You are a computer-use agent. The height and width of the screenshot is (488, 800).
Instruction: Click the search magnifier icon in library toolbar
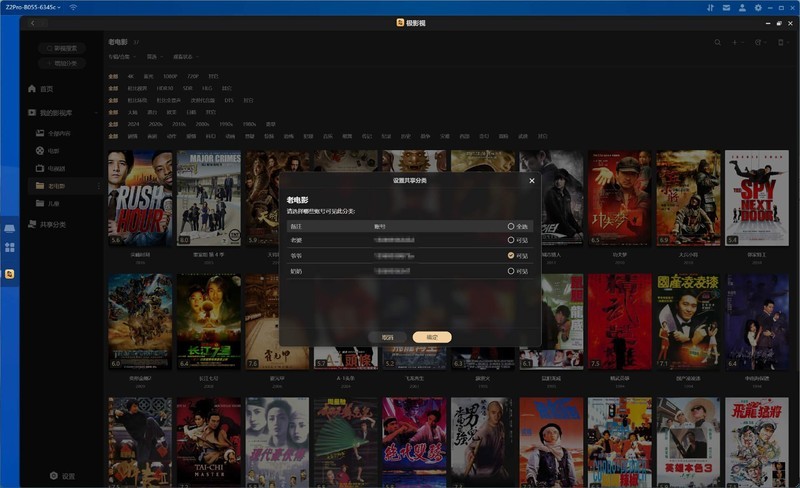pos(717,43)
